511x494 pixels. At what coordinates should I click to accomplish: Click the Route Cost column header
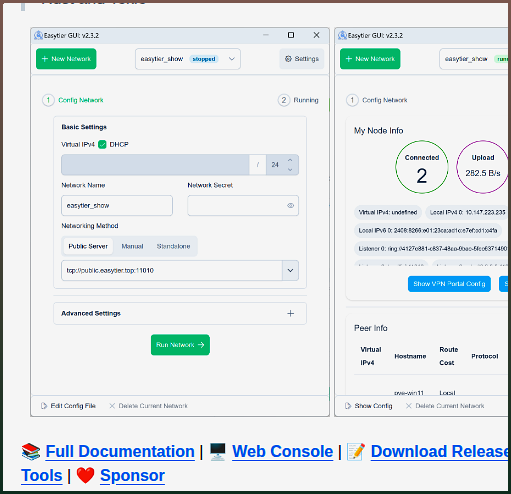tap(449, 356)
